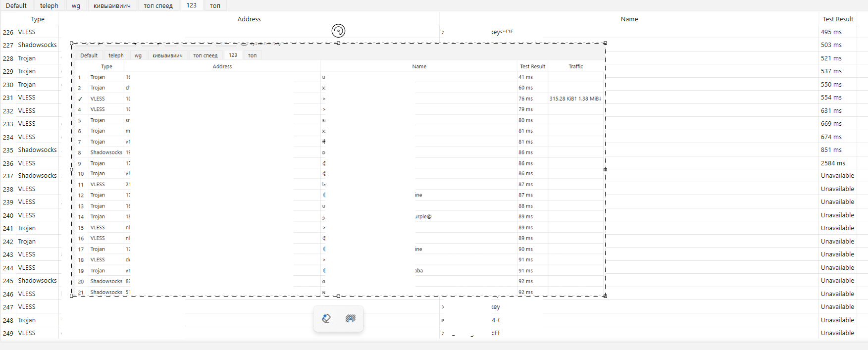Click 'Shadowsocks' in pasted row 20
868x350 pixels.
coord(106,281)
